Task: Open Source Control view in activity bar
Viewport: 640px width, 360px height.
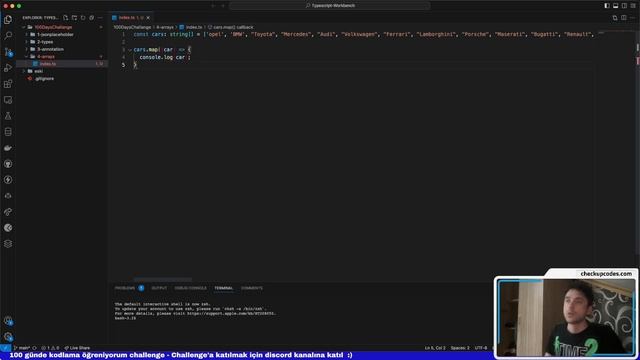Action: (8, 52)
